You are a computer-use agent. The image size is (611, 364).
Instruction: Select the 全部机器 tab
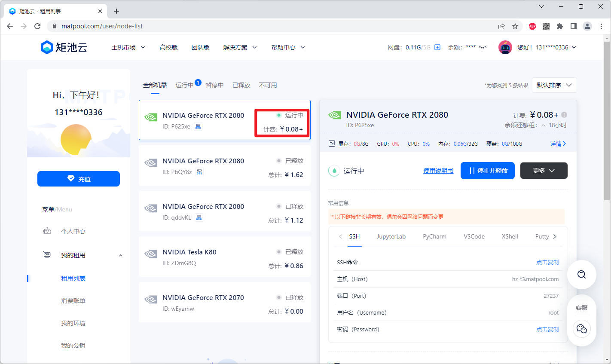(155, 85)
